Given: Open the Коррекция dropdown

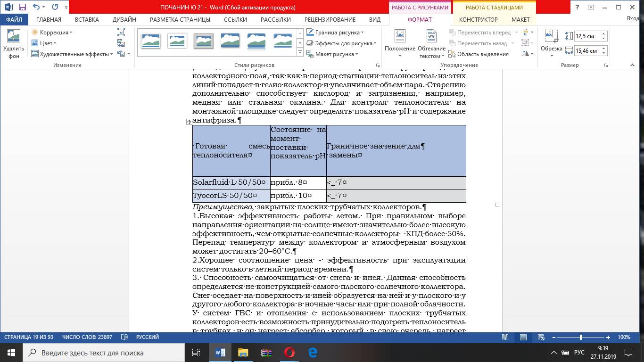Looking at the screenshot, I should pyautogui.click(x=52, y=33).
